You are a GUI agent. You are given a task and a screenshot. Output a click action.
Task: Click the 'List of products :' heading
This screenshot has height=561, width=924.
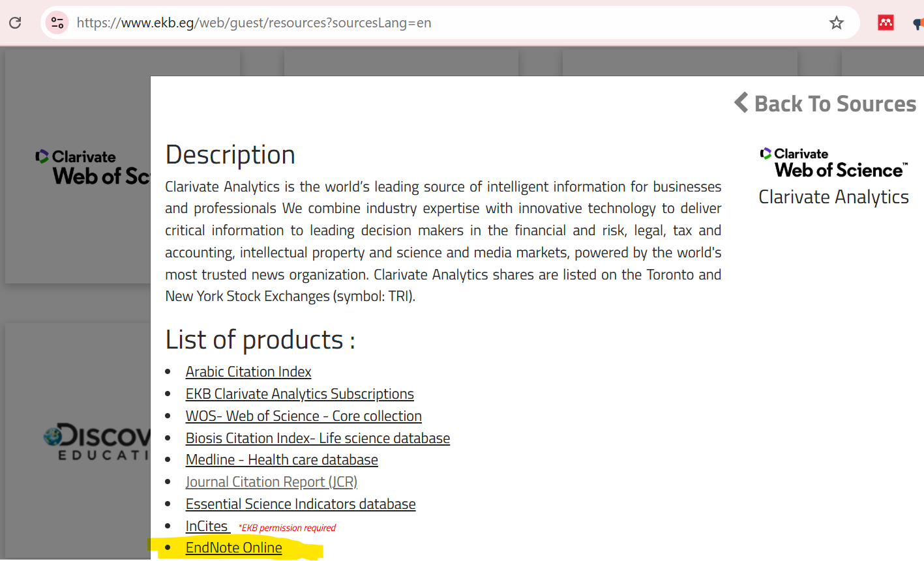click(260, 339)
